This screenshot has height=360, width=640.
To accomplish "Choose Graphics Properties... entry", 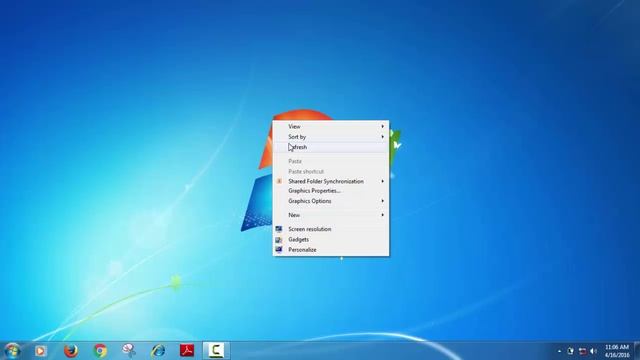I will [331, 191].
